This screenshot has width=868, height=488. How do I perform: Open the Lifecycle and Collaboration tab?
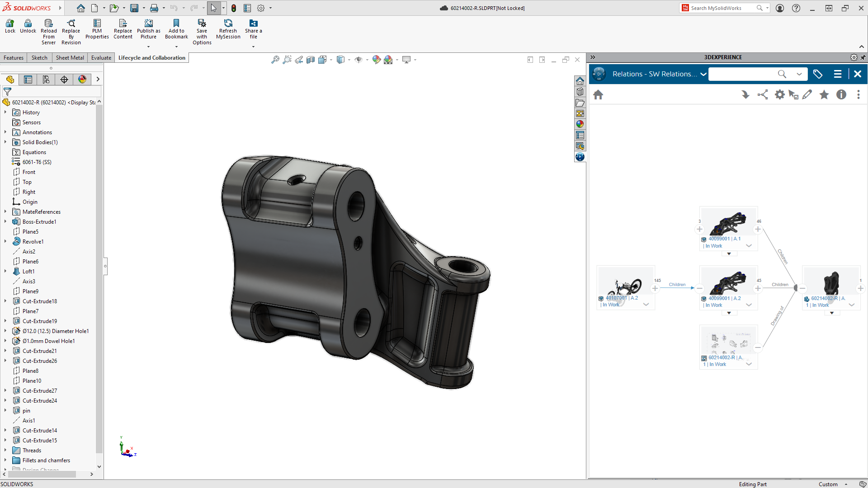(x=151, y=58)
